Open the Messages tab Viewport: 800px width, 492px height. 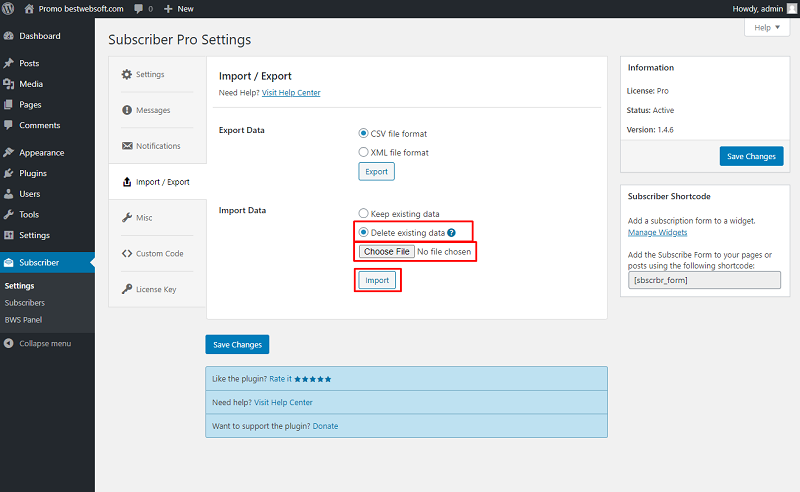[x=157, y=110]
